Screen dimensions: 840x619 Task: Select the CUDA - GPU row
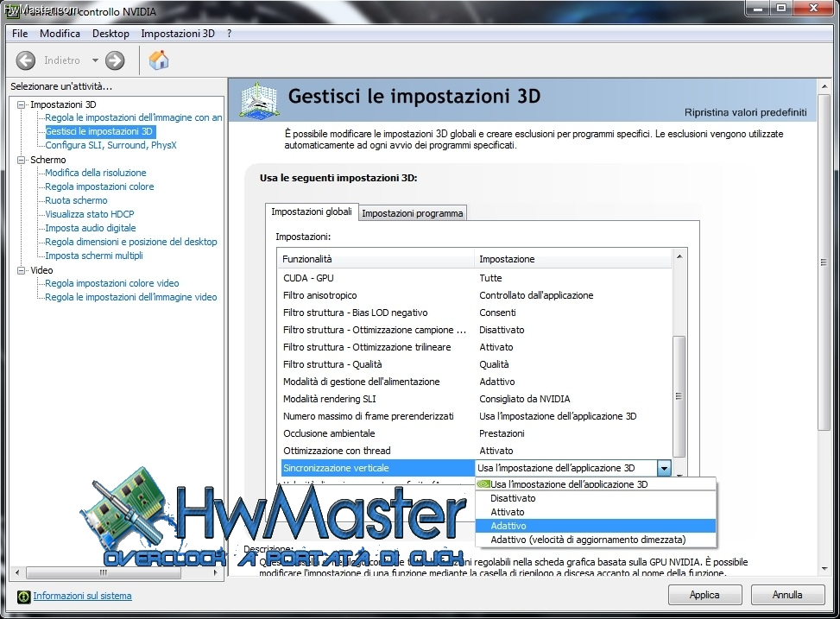coord(476,278)
